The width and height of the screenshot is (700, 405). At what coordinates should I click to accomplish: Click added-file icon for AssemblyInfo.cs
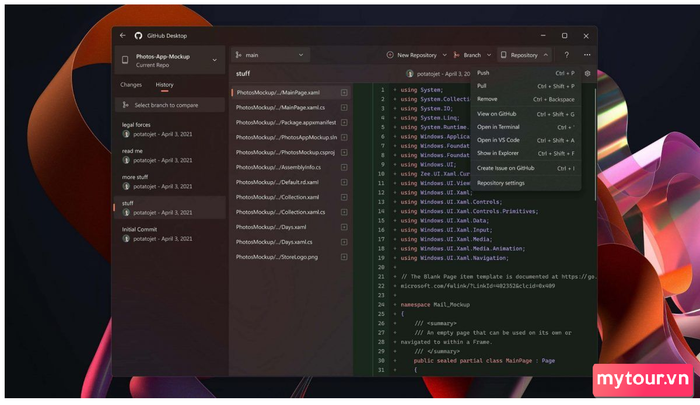click(344, 167)
